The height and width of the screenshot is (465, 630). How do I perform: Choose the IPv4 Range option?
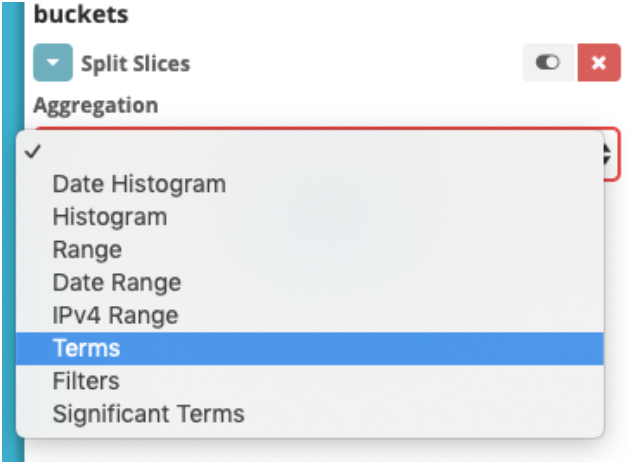tap(115, 315)
